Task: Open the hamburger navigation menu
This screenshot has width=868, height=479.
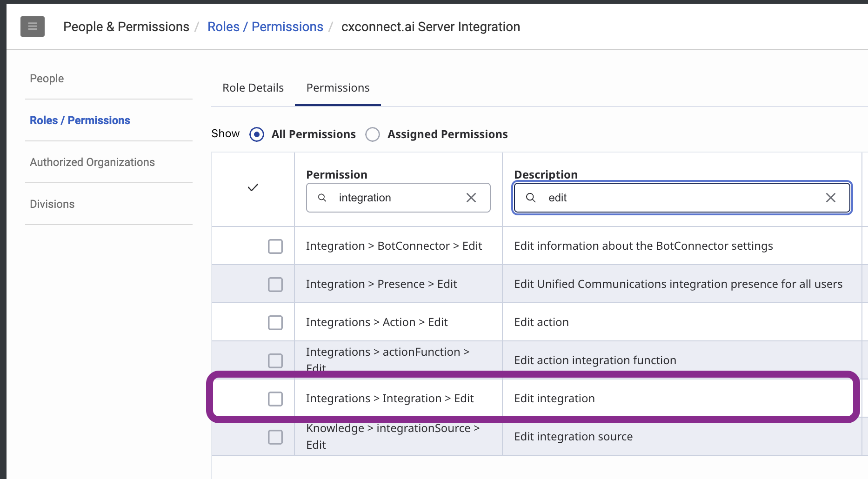Action: click(33, 27)
